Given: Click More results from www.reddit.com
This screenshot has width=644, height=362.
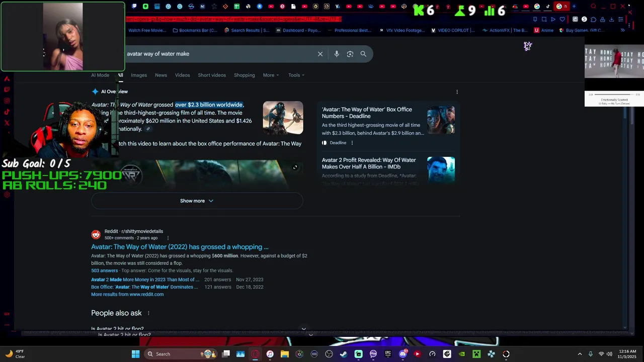Looking at the screenshot, I should tap(127, 295).
